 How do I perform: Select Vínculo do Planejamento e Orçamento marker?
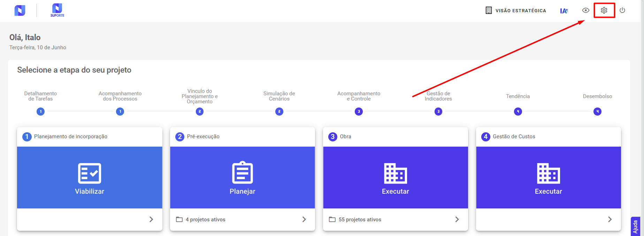click(200, 111)
